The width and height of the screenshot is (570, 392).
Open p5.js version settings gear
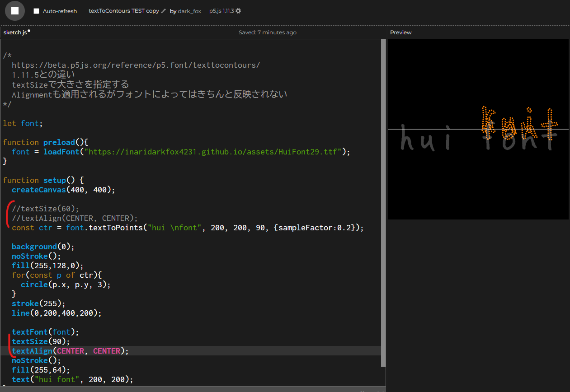(238, 11)
